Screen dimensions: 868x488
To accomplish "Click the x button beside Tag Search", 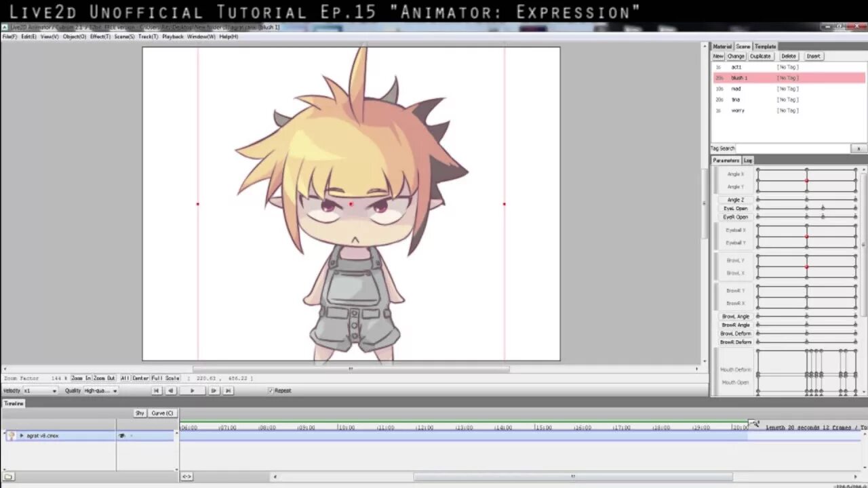I will coord(859,148).
